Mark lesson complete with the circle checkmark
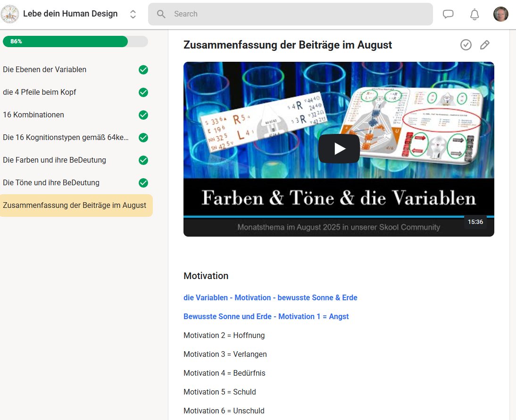Screen dimensions: 516x420 [x=466, y=45]
